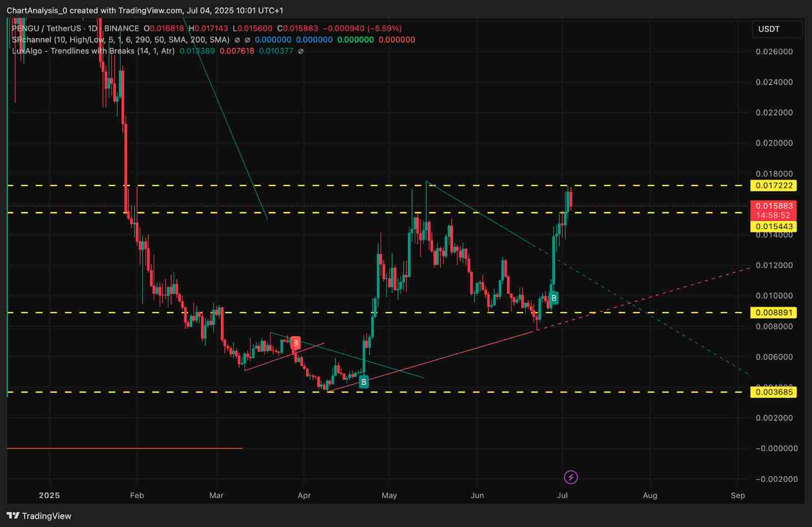Click the red current price label 0.015883
The width and height of the screenshot is (812, 527).
pyautogui.click(x=773, y=206)
